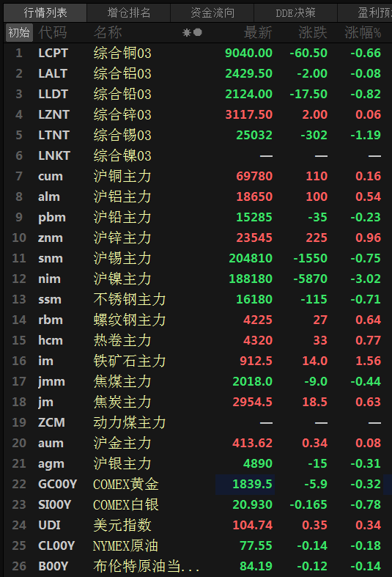This screenshot has width=392, height=577.
Task: Click percent -3.02 for nim
Action: pyautogui.click(x=366, y=279)
